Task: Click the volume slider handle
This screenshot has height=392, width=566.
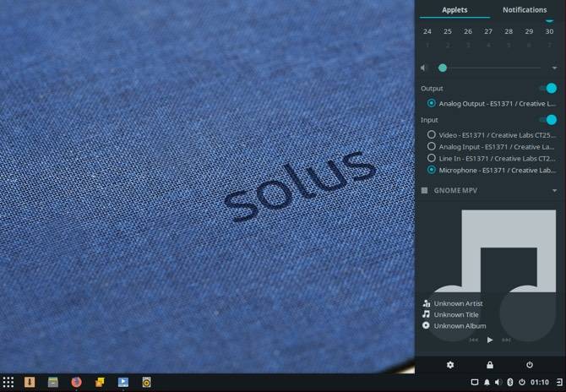Action: (443, 68)
